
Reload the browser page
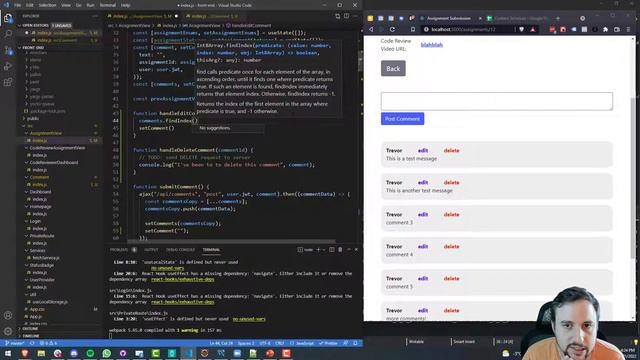392,29
